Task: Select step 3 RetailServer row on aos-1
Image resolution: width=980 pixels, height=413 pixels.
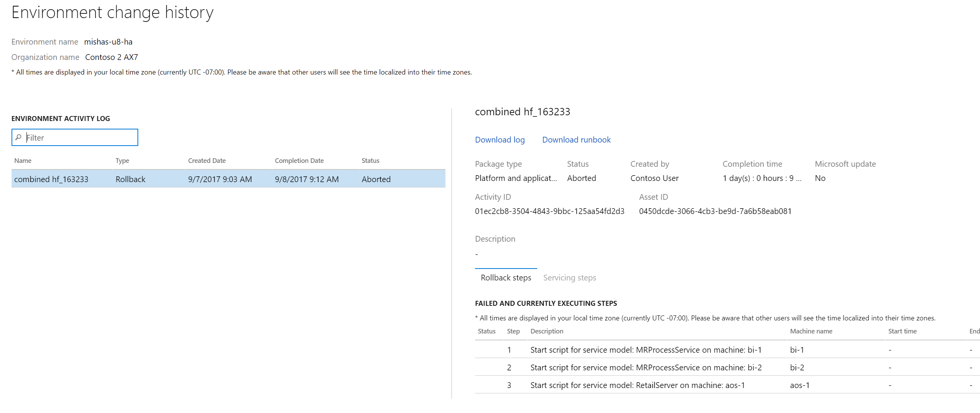Action: pos(637,385)
